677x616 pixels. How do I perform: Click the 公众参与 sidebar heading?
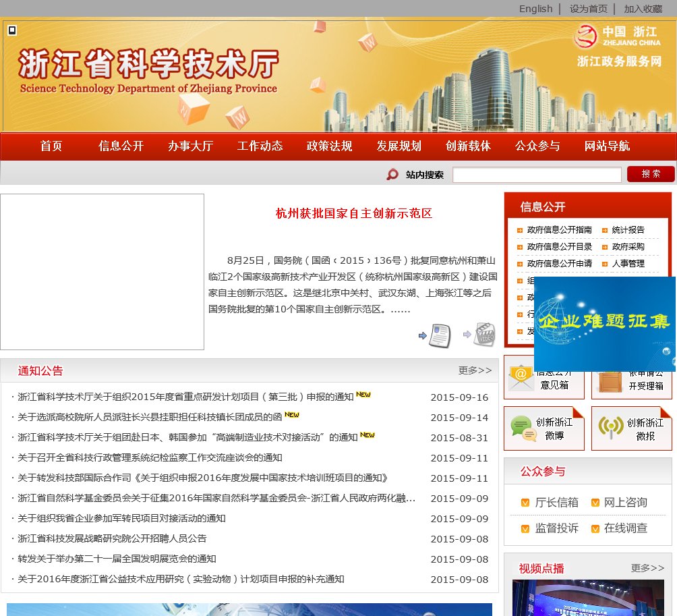(x=543, y=472)
